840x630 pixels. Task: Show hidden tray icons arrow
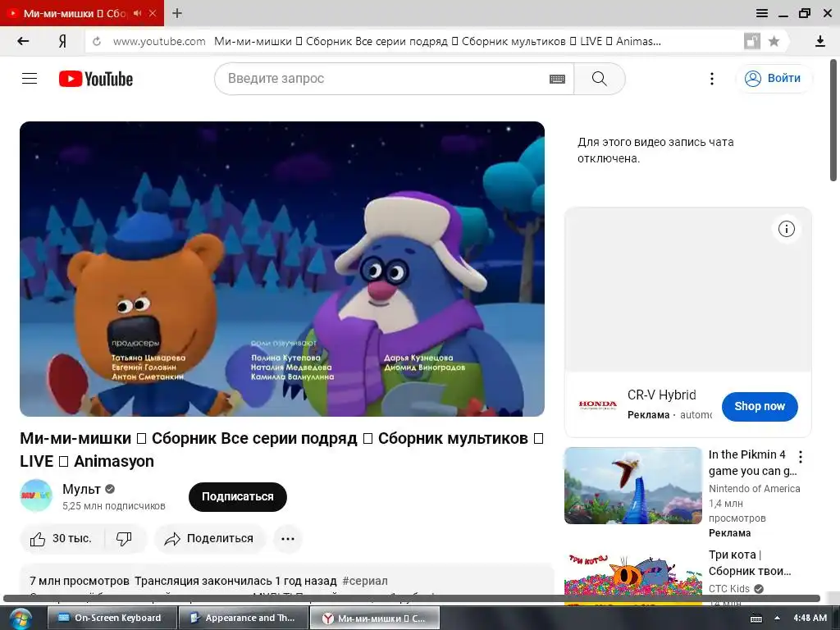777,618
